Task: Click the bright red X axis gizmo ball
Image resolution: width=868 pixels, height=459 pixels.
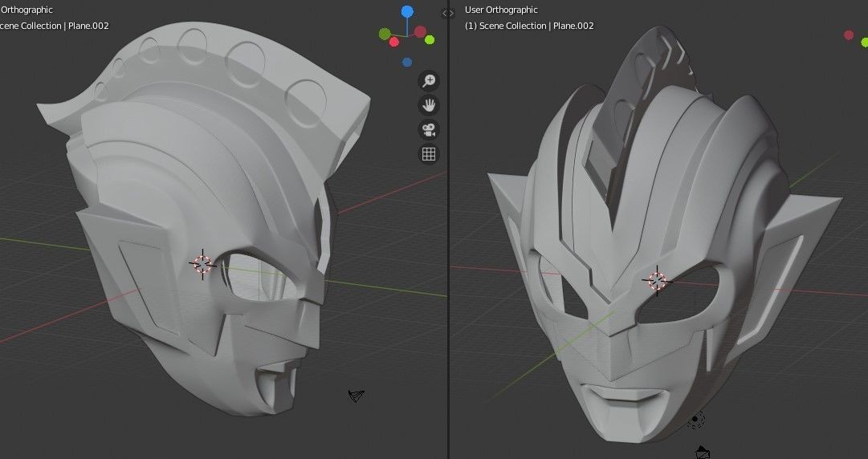Action: click(x=394, y=42)
